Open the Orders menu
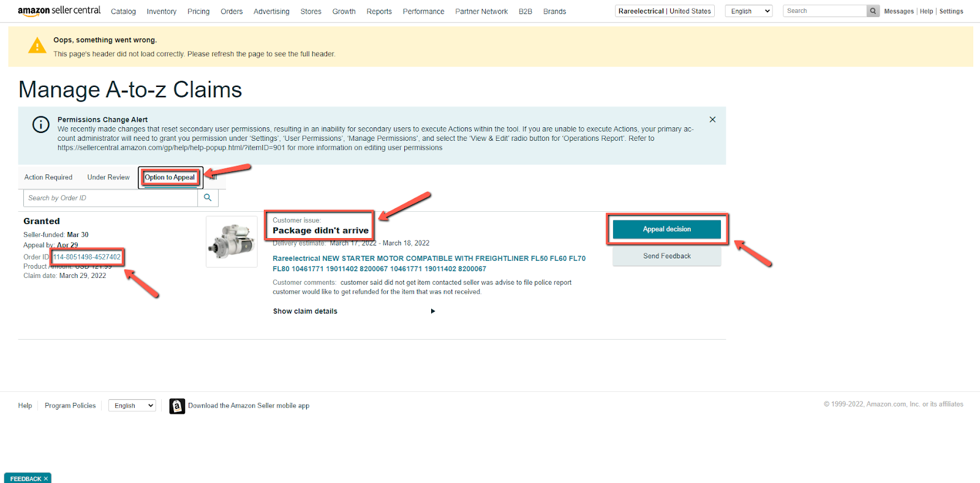This screenshot has width=980, height=483. pos(232,12)
